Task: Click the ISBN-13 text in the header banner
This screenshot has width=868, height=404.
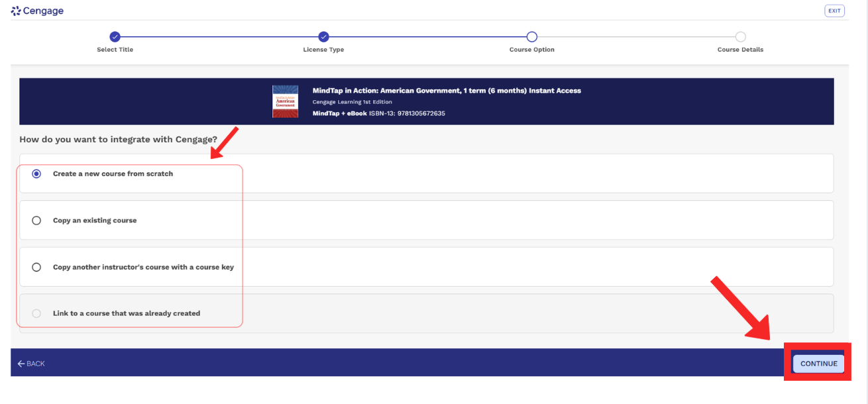Action: [x=411, y=113]
